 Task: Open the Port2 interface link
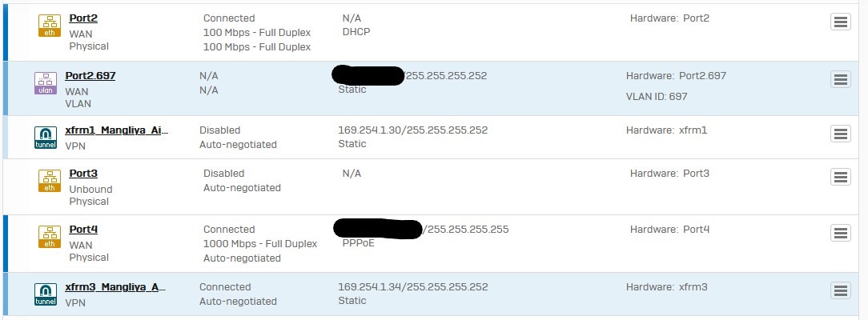[83, 18]
